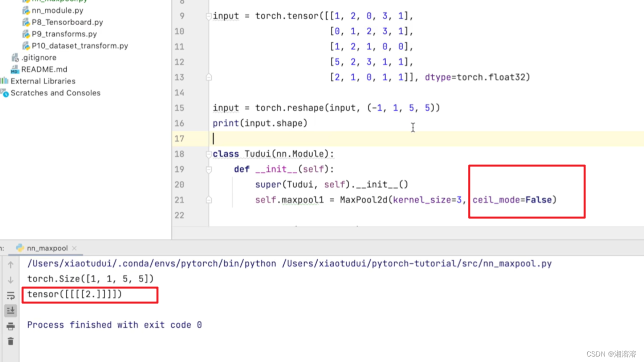Clear console with trash icon
This screenshot has height=362, width=644.
tap(10, 341)
